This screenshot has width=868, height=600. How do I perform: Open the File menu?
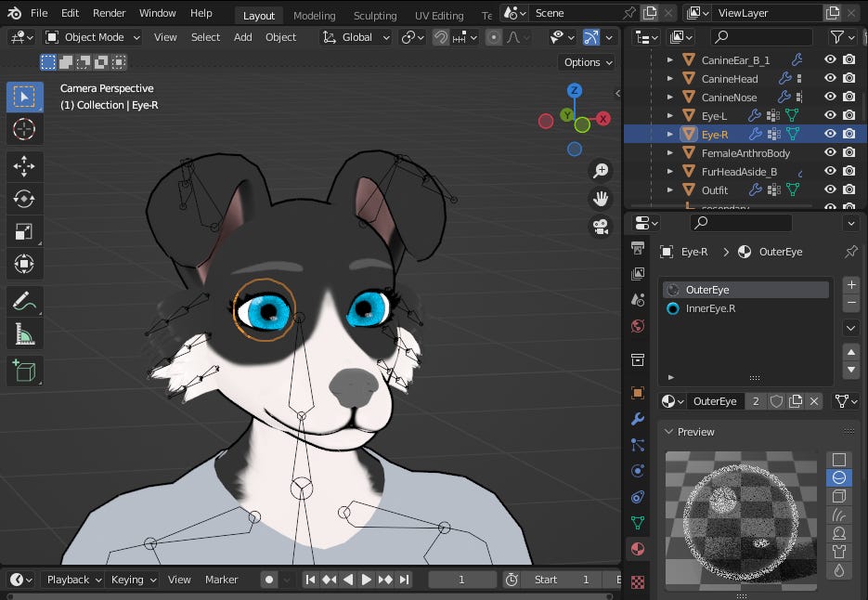(39, 13)
